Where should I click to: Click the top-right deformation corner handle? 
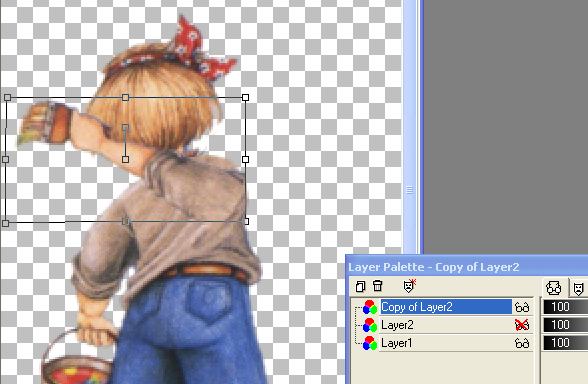pyautogui.click(x=245, y=98)
